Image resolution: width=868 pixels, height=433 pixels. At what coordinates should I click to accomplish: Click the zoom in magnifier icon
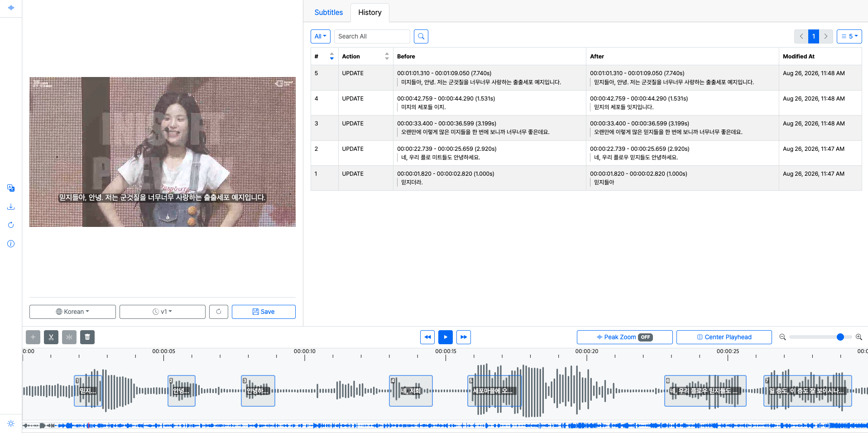click(x=859, y=337)
